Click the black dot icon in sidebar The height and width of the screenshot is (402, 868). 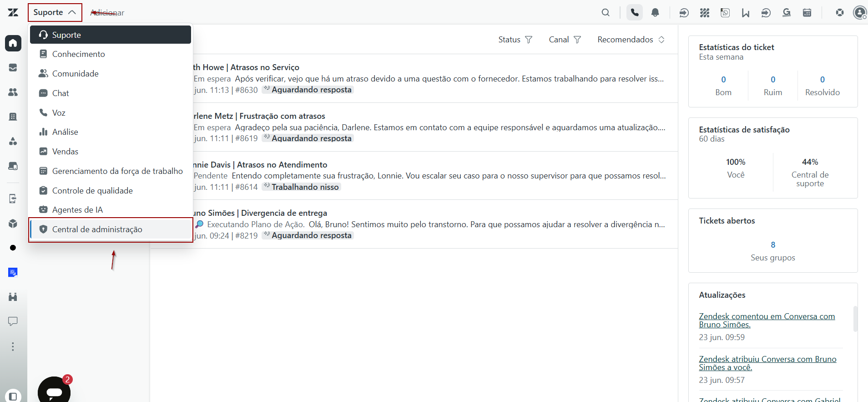[13, 248]
